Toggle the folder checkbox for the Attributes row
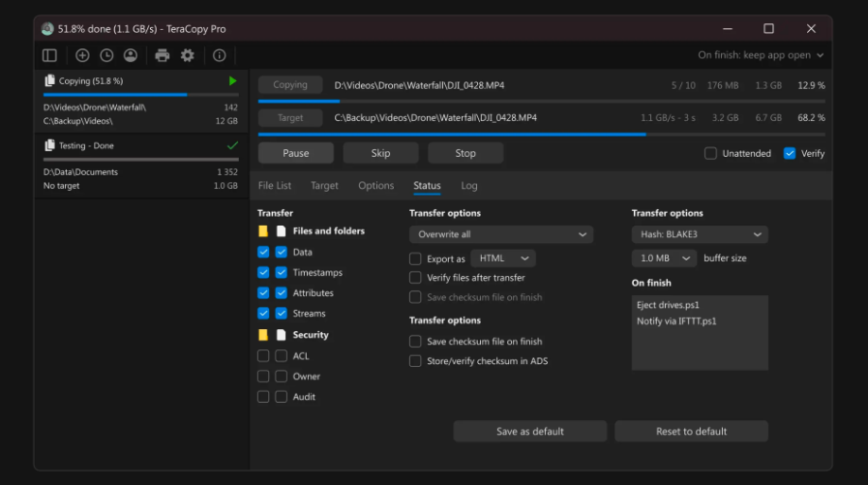868x485 pixels. point(263,293)
